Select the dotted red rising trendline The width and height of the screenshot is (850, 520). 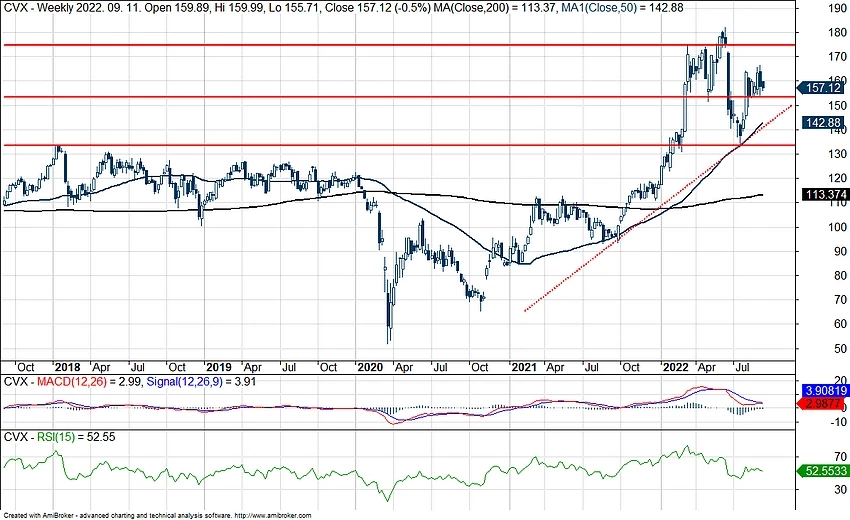658,209
